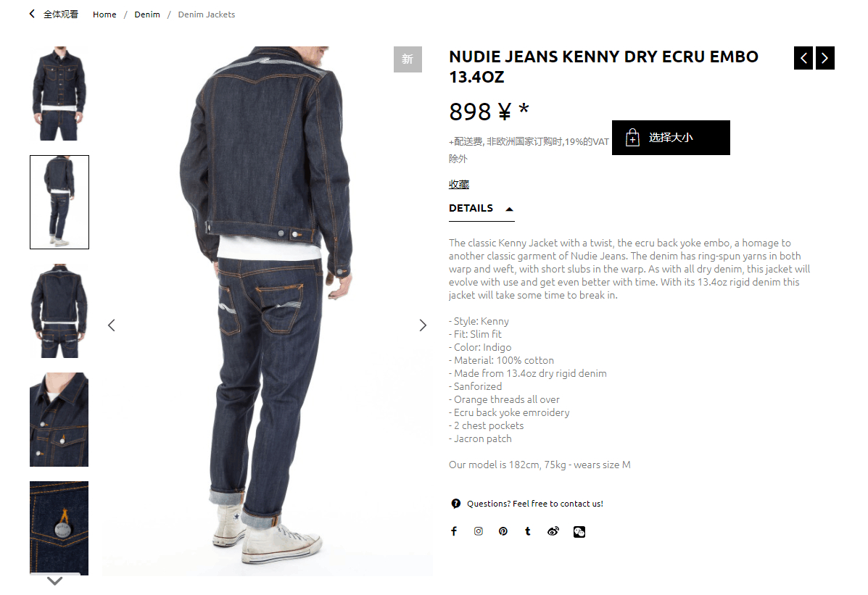Screen dimensions: 868x595
Task: Collapse the DETAILS section
Action: pyautogui.click(x=481, y=209)
